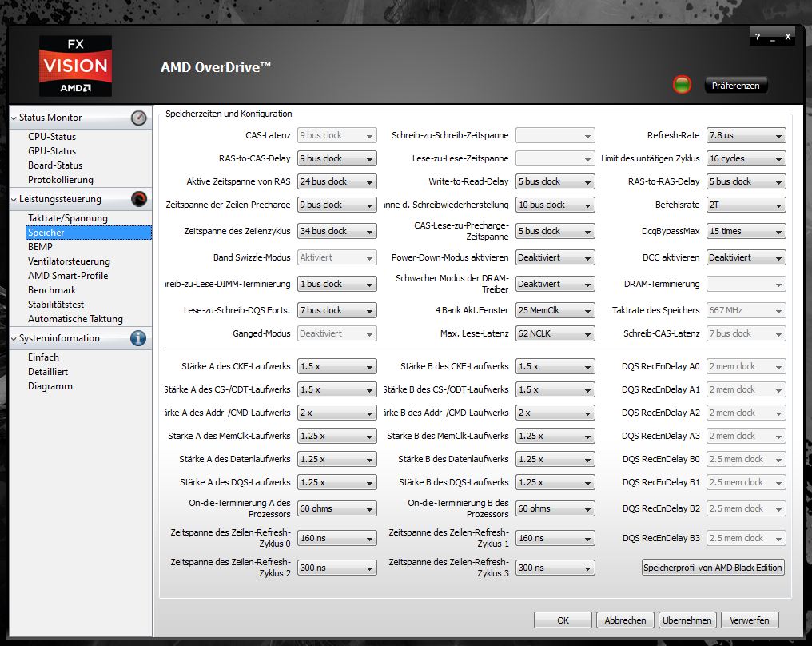
Task: Open DCC aktivieren dropdown
Action: [746, 258]
